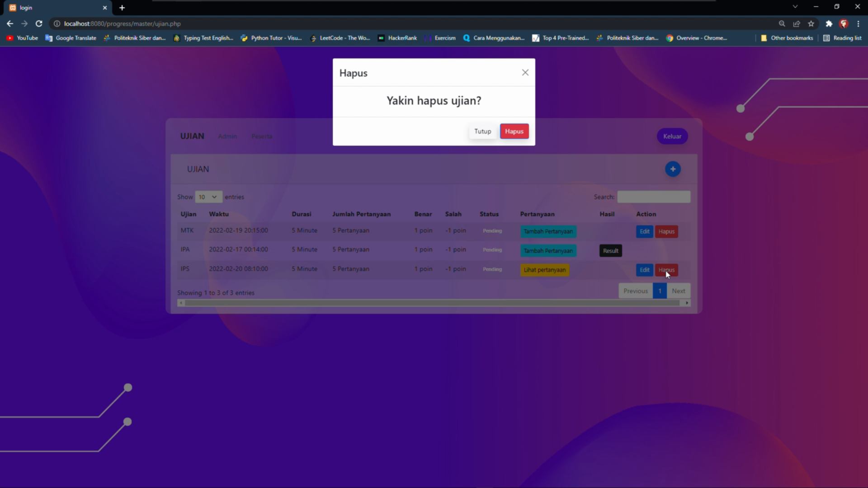Dismiss the dialog with Tutup
Screen dimensions: 868x488
pyautogui.click(x=482, y=131)
